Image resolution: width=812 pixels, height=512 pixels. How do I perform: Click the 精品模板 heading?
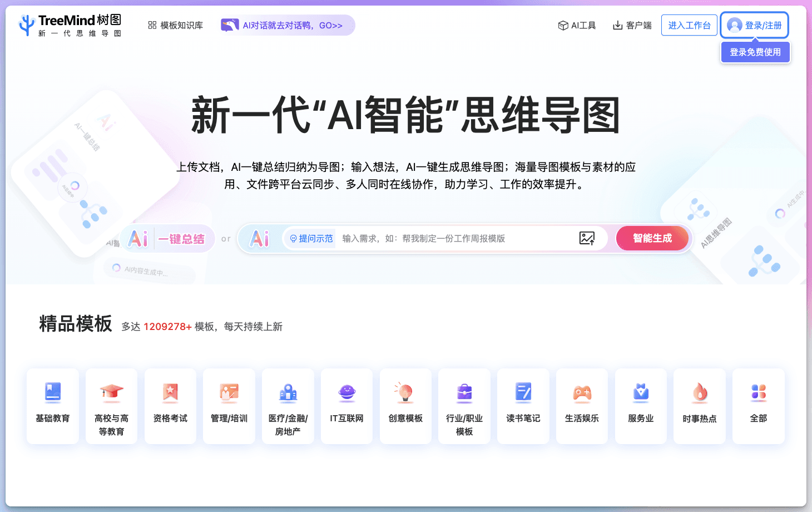pyautogui.click(x=76, y=323)
